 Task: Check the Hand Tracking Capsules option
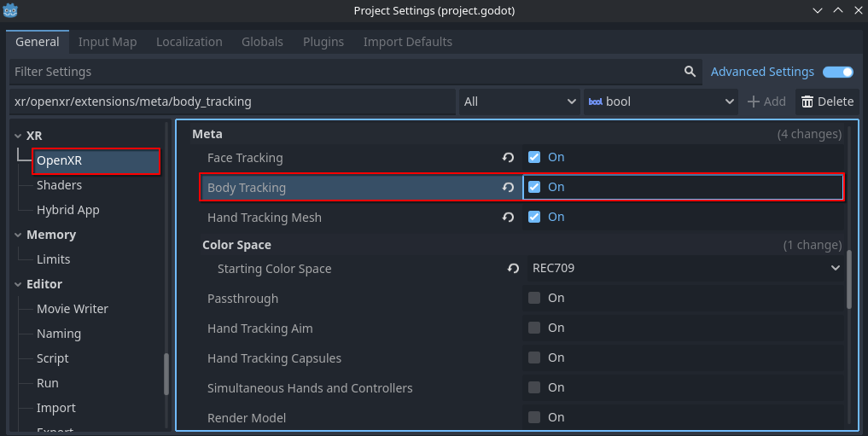point(534,358)
